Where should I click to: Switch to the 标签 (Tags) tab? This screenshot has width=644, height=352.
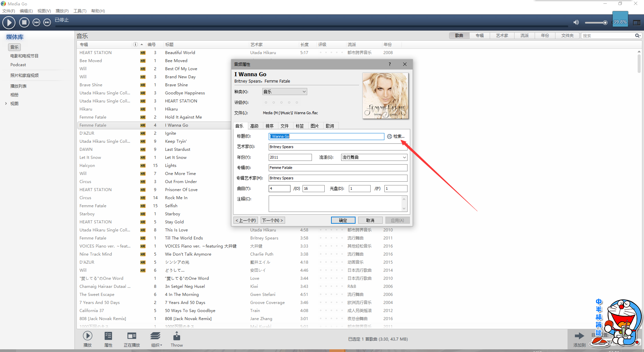pyautogui.click(x=300, y=126)
